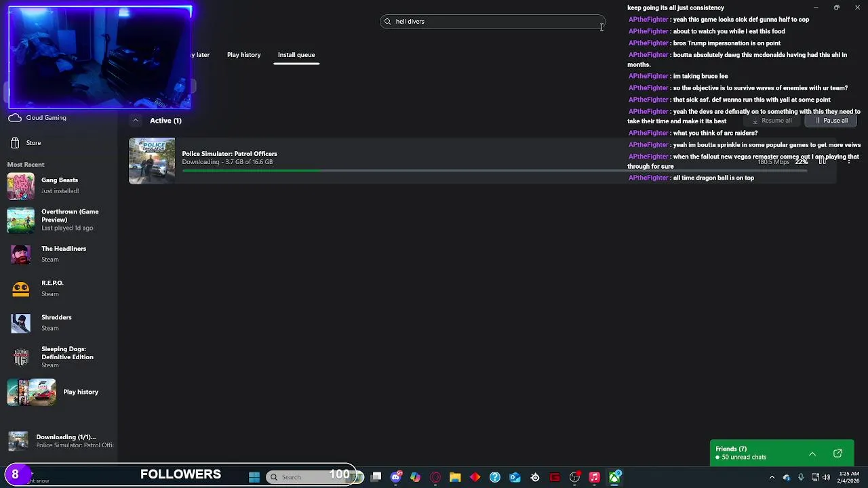Image resolution: width=868 pixels, height=488 pixels.
Task: Click the R.E.P.O. yellow face icon
Action: 20,289
